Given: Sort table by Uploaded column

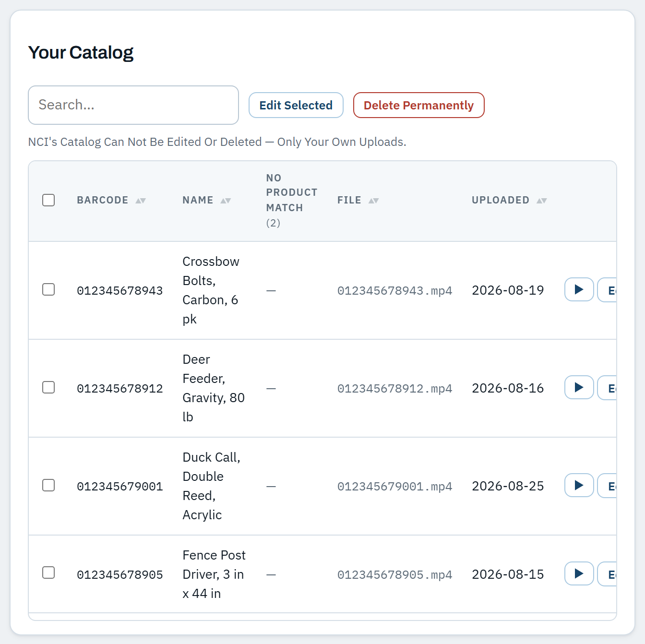Looking at the screenshot, I should click(509, 200).
